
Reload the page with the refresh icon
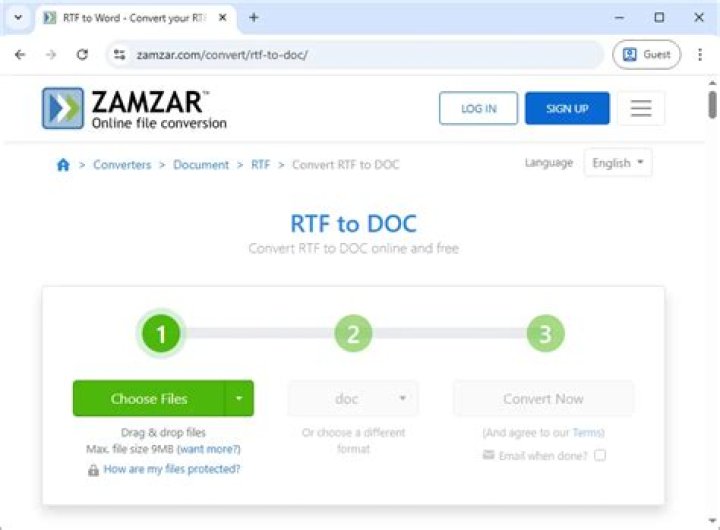82,55
